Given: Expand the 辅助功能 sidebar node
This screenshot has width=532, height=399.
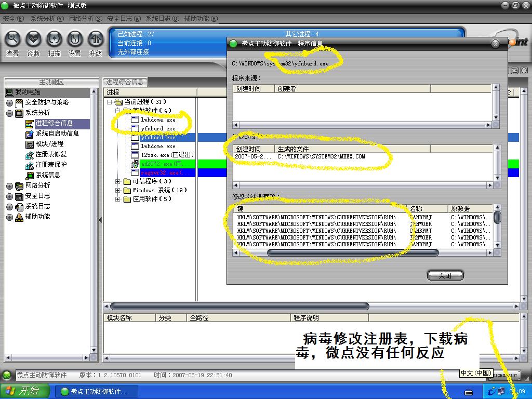Looking at the screenshot, I should (x=9, y=217).
